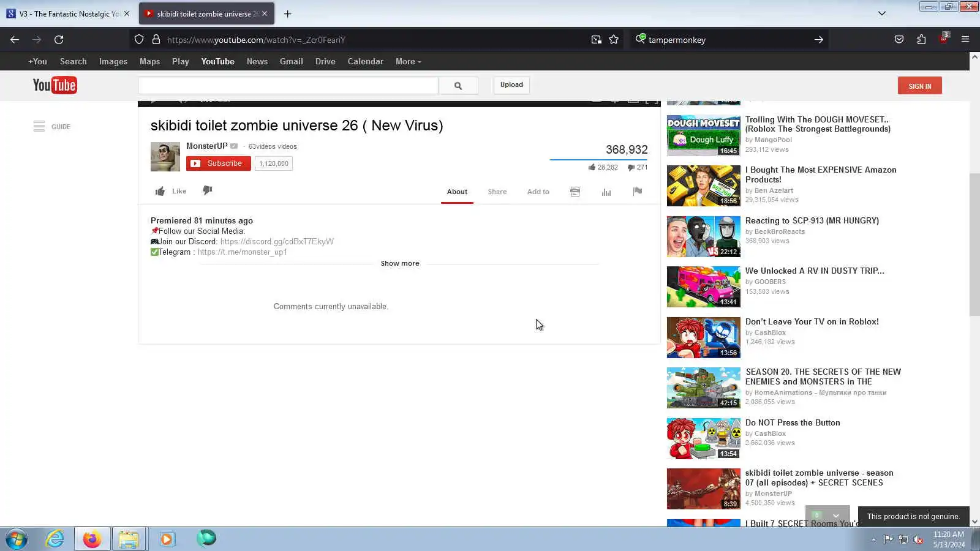Click the volume icon in system tray
Screen dimensions: 980x551
coord(918,539)
